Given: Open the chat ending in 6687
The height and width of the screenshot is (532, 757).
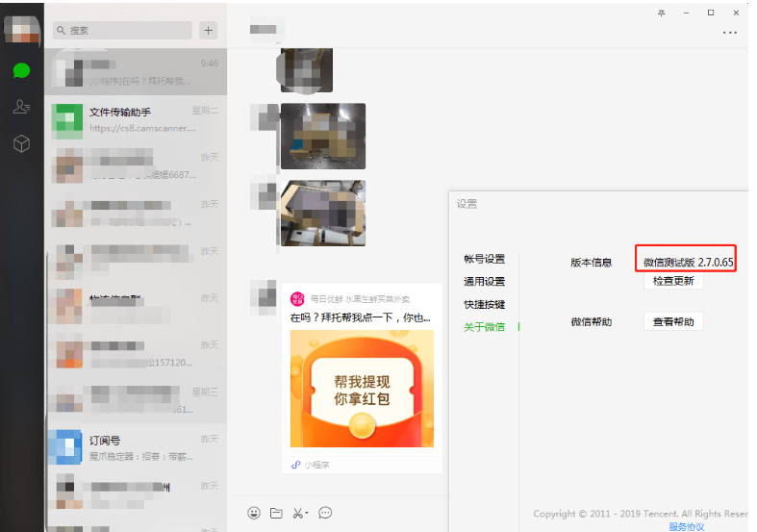Looking at the screenshot, I should [136, 166].
